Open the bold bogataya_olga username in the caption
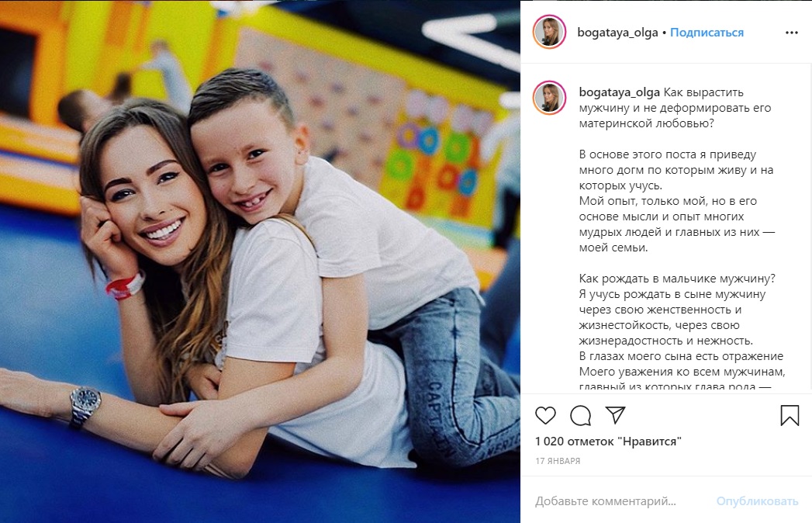 coord(620,92)
